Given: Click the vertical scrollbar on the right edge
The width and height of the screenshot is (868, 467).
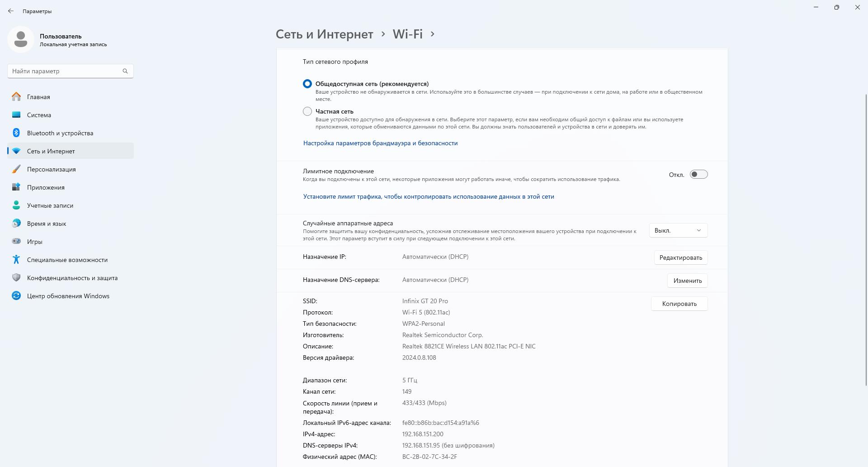Looking at the screenshot, I should [x=866, y=240].
